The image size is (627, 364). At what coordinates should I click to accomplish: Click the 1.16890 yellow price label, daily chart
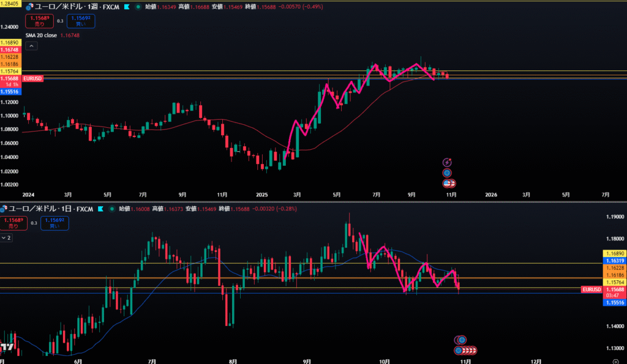point(614,253)
